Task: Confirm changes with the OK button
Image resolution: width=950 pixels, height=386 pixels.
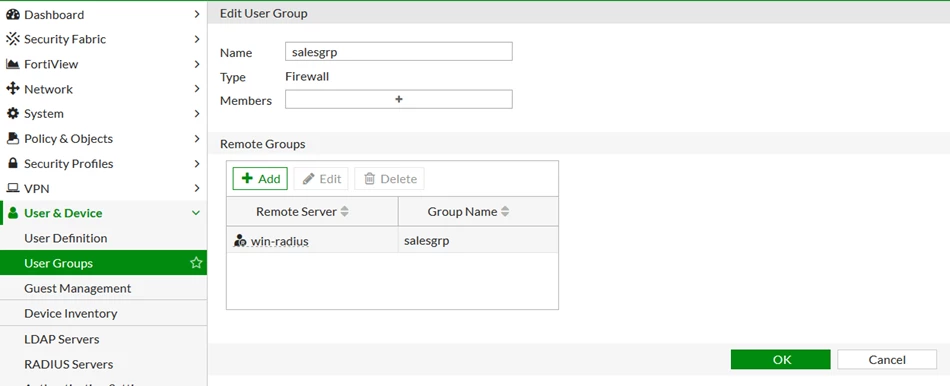Action: tap(780, 359)
